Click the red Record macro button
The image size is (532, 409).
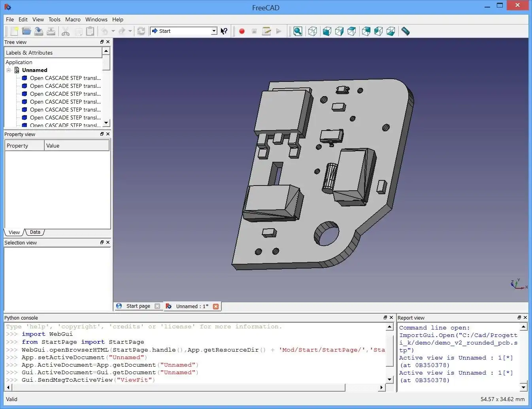[242, 31]
